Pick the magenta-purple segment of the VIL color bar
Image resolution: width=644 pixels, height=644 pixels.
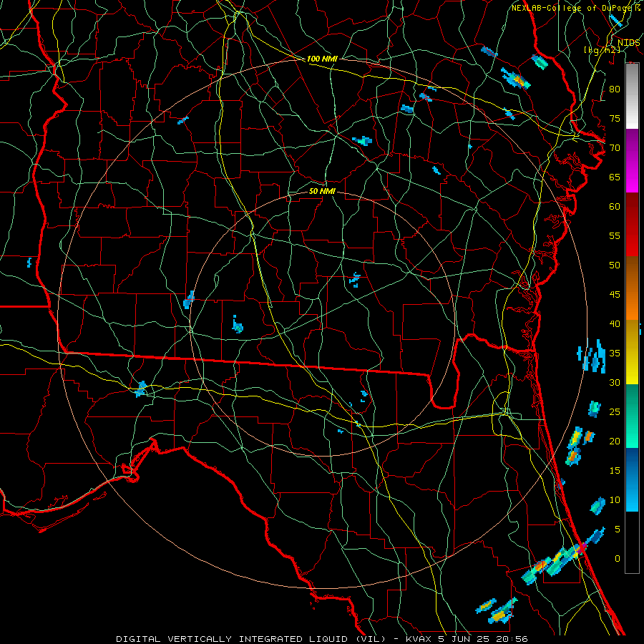[x=632, y=160]
